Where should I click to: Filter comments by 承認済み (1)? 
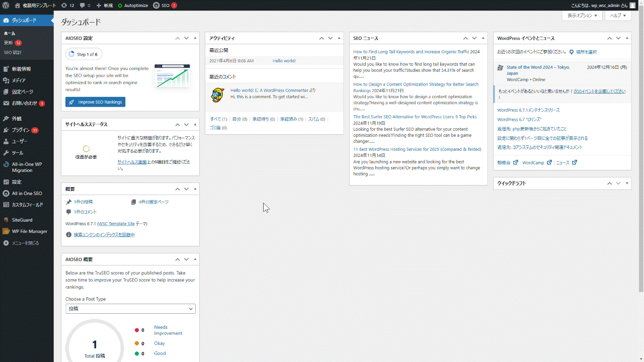coord(291,119)
